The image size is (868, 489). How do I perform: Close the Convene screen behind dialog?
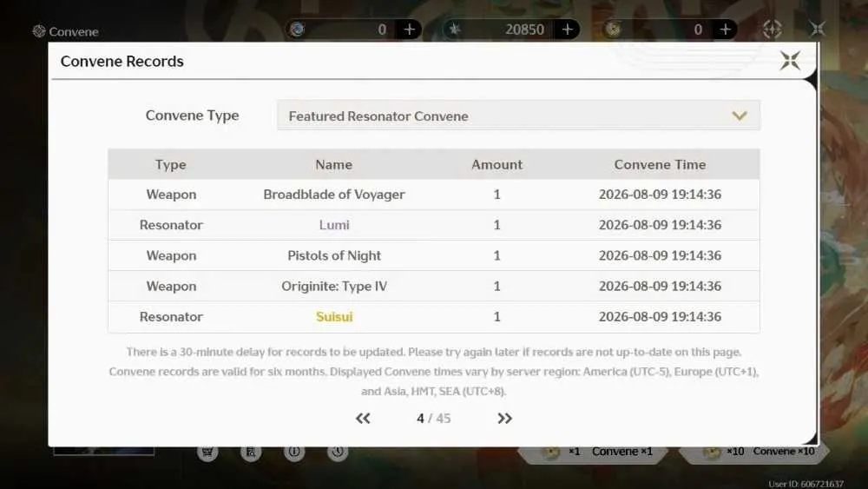pos(818,29)
